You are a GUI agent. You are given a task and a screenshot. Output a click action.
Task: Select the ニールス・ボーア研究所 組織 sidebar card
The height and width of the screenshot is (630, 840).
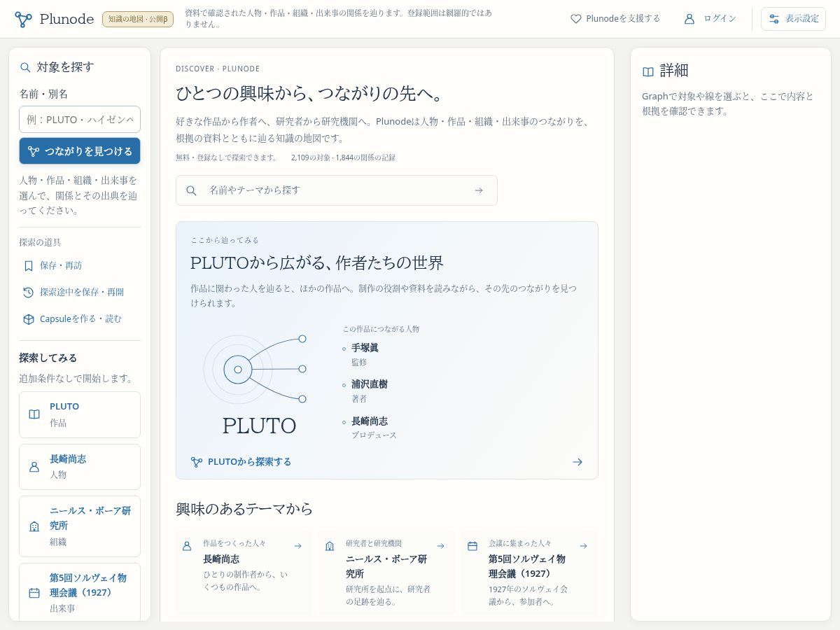click(80, 526)
